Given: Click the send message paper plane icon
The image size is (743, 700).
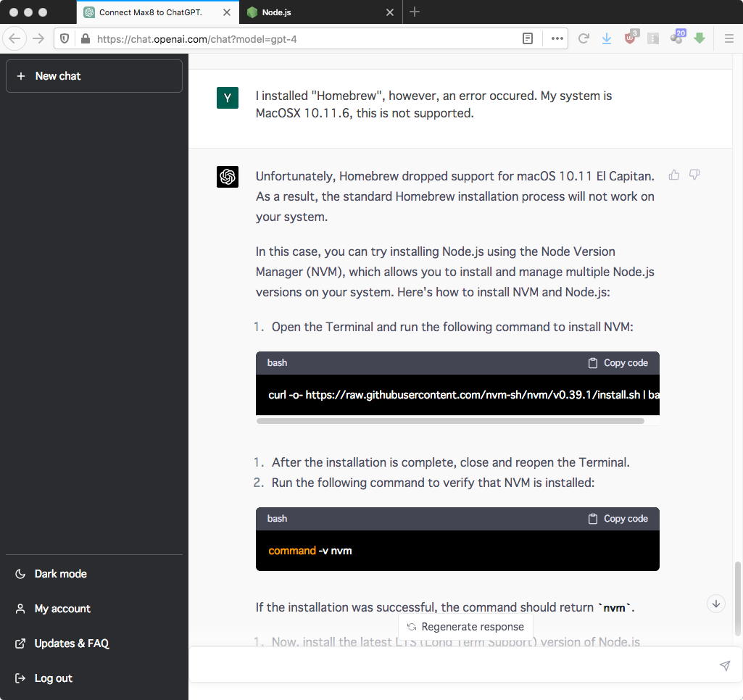Looking at the screenshot, I should click(x=725, y=665).
